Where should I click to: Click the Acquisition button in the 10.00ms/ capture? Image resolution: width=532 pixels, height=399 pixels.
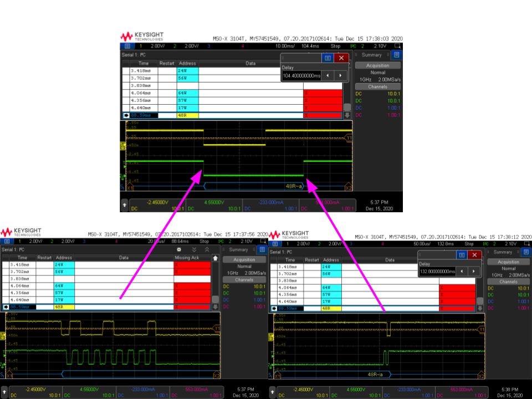[x=377, y=65]
